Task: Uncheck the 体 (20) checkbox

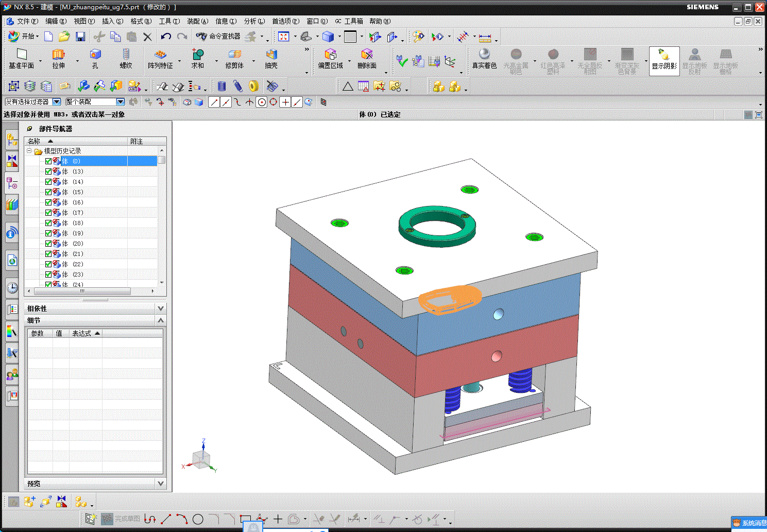Action: coord(48,244)
